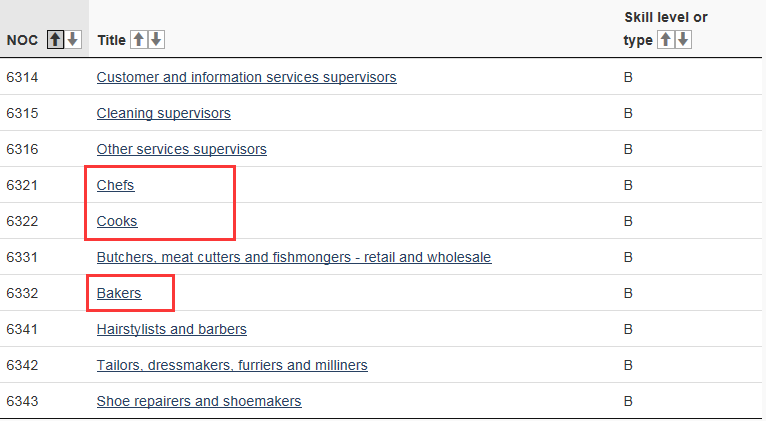The height and width of the screenshot is (421, 766).
Task: Open the Chefs occupation link
Action: [115, 185]
